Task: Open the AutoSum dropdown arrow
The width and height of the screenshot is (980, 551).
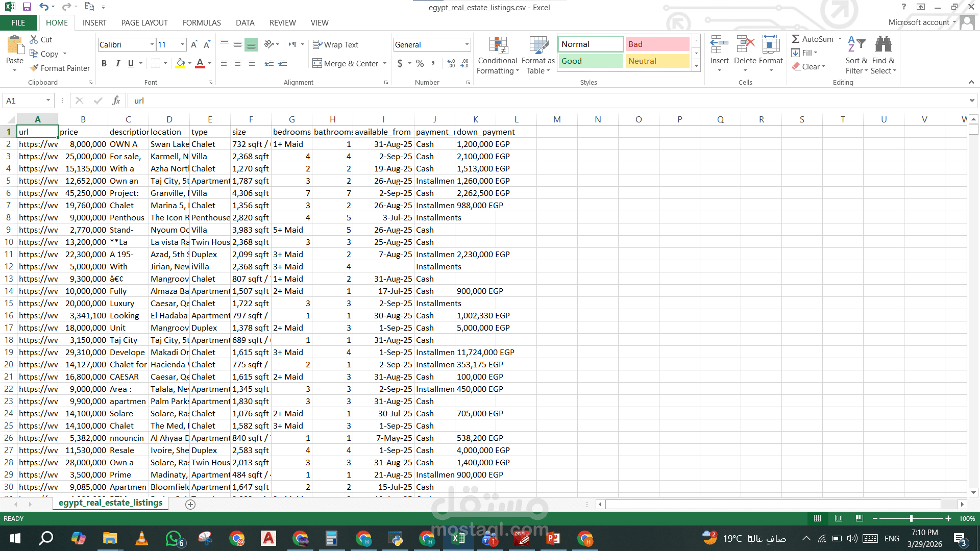Action: pyautogui.click(x=840, y=39)
